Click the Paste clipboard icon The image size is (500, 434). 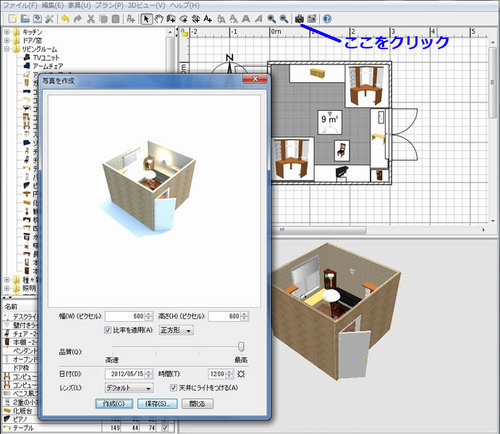click(115, 19)
